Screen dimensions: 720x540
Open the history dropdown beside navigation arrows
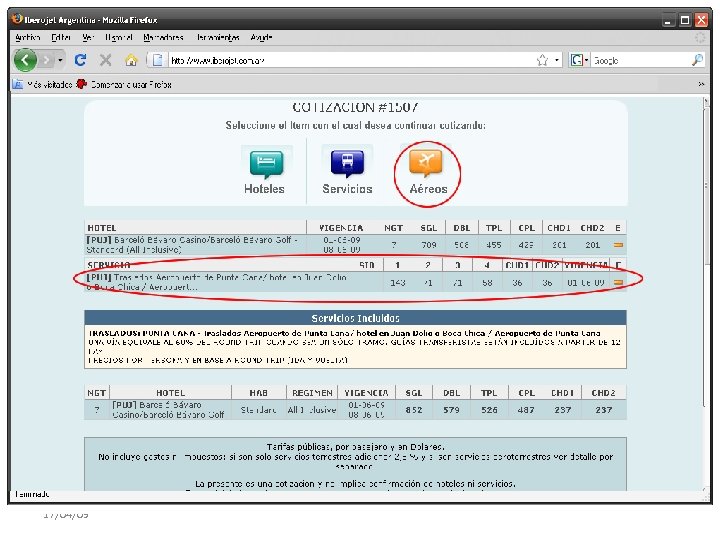(x=60, y=60)
